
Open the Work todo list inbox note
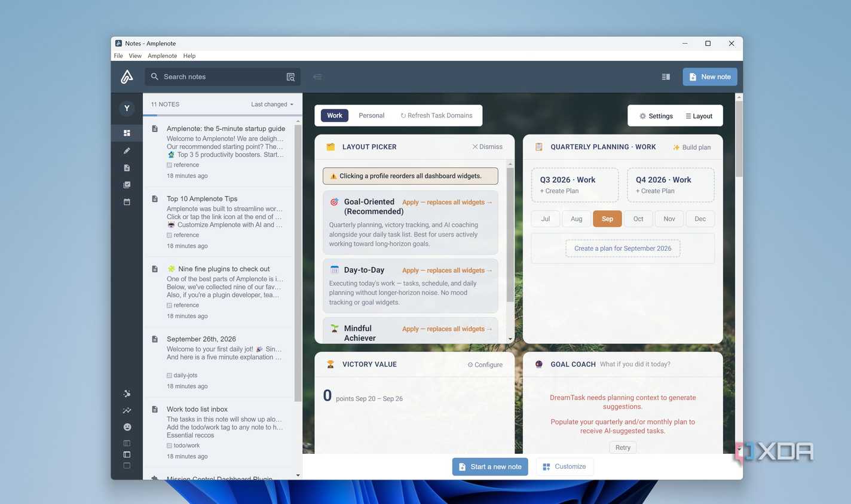[x=219, y=432]
